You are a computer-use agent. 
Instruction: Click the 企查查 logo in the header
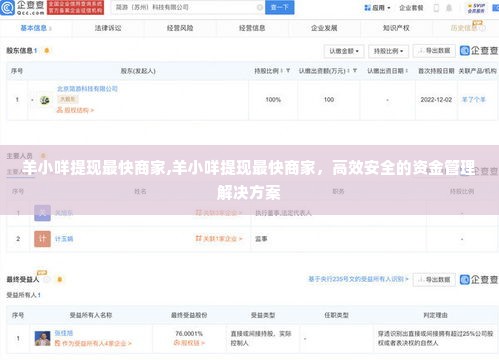pyautogui.click(x=22, y=8)
